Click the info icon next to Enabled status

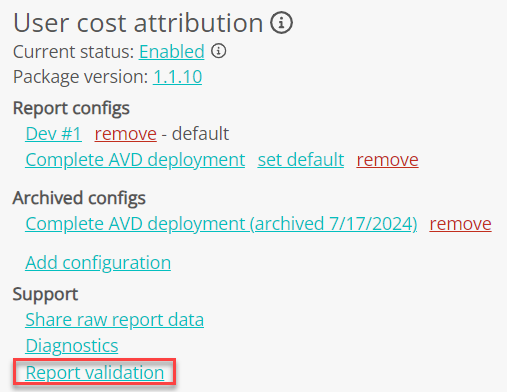[x=219, y=51]
